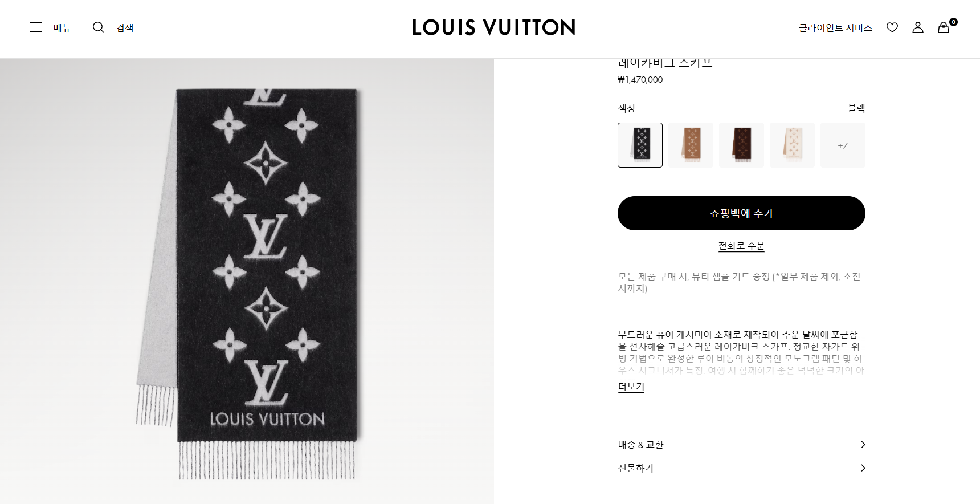Click the 전화로 주문 link
This screenshot has width=980, height=504.
pos(741,246)
